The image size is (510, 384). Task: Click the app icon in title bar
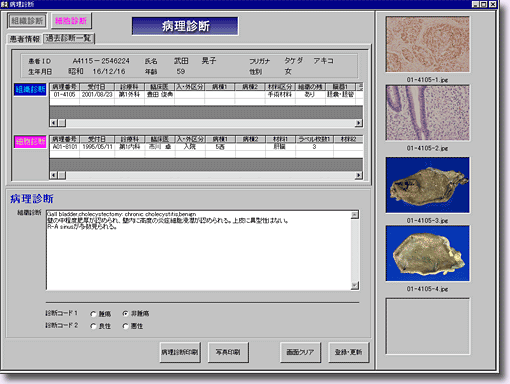(4, 4)
